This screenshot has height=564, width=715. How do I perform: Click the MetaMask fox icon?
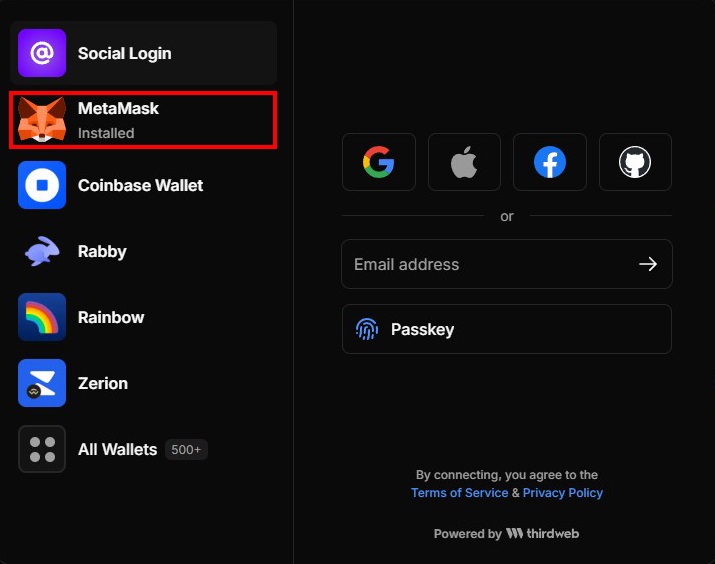pos(42,120)
